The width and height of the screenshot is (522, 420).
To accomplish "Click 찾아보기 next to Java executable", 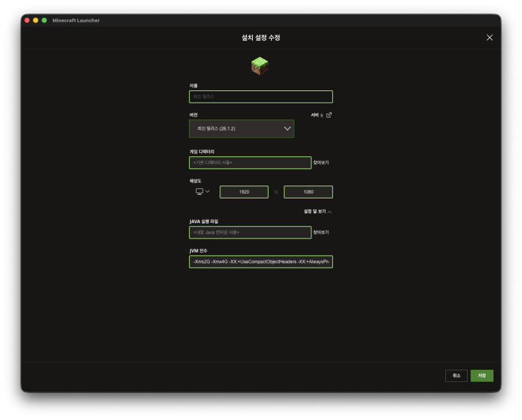I will point(321,232).
